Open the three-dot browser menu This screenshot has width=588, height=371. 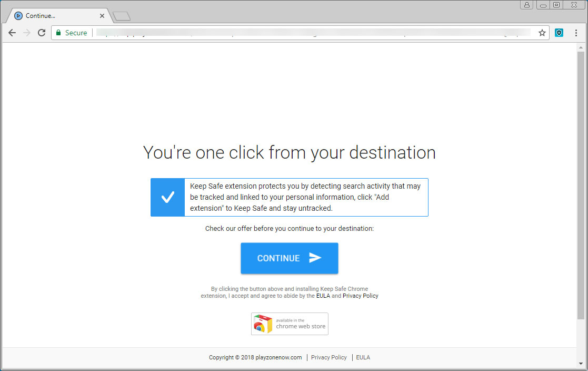pyautogui.click(x=576, y=32)
